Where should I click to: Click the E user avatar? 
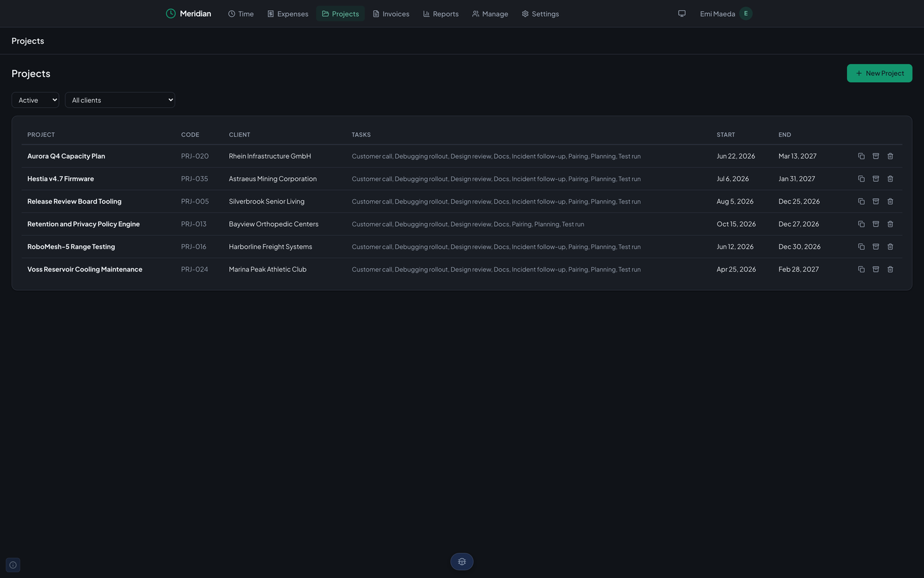point(746,13)
